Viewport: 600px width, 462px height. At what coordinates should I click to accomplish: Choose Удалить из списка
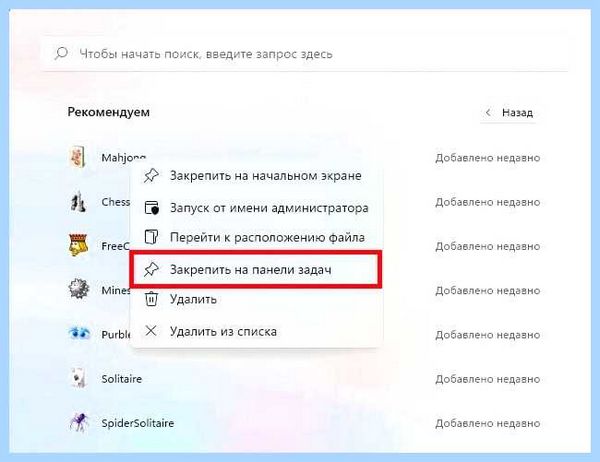point(256,331)
